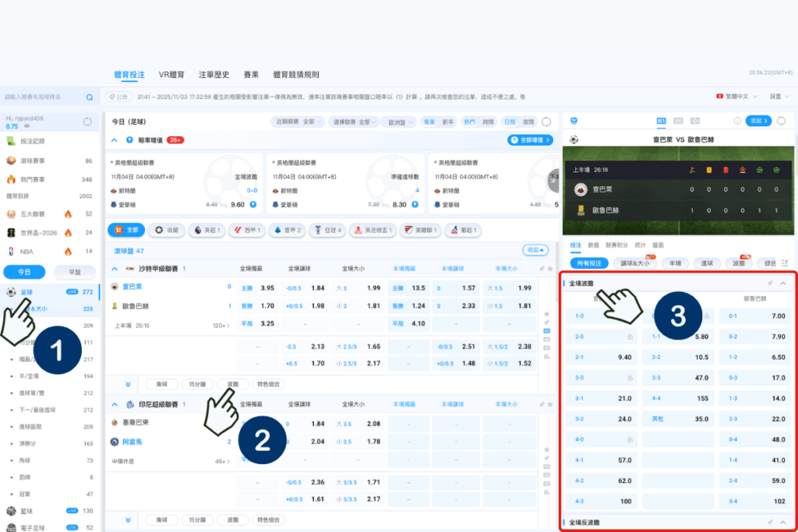Viewport: 798px width, 532px height.
Task: Pin the 全場波膽 market panel
Action: click(x=770, y=284)
